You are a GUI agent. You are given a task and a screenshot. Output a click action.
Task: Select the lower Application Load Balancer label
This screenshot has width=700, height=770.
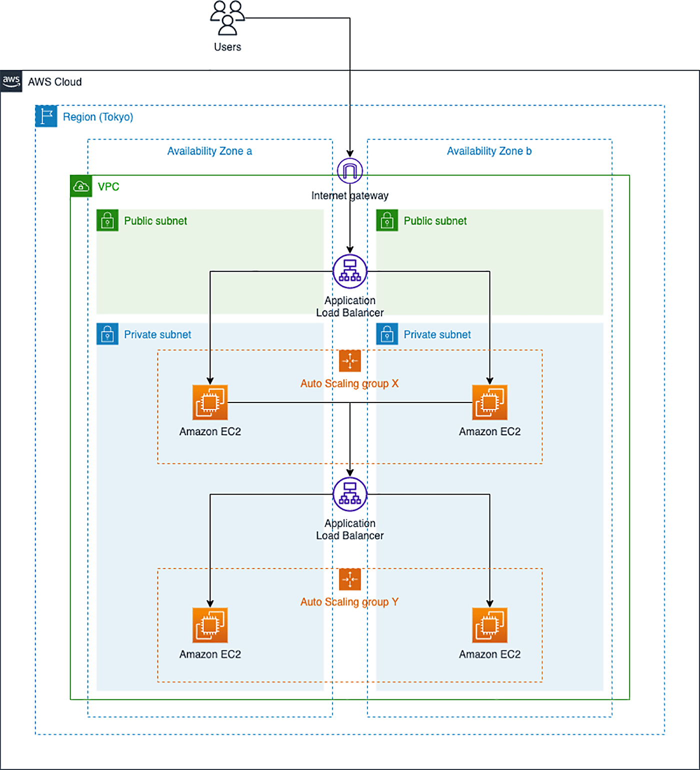[350, 529]
